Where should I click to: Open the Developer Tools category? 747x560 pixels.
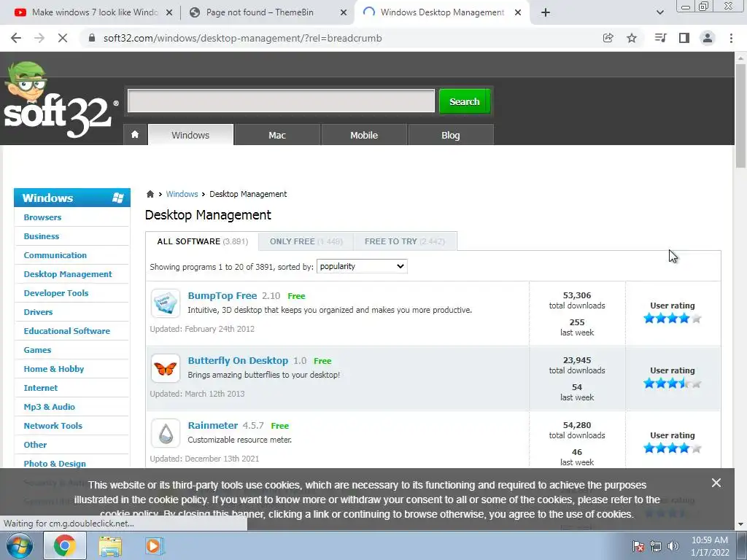pos(56,293)
